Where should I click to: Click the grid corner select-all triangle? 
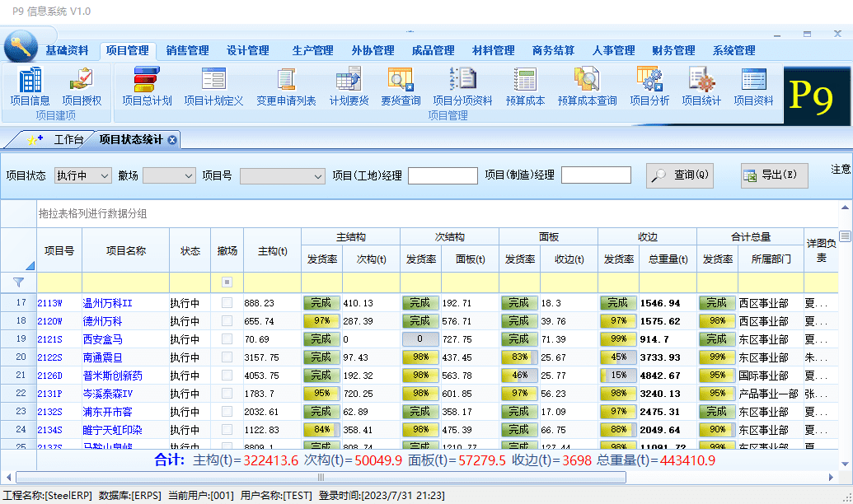pyautogui.click(x=30, y=265)
